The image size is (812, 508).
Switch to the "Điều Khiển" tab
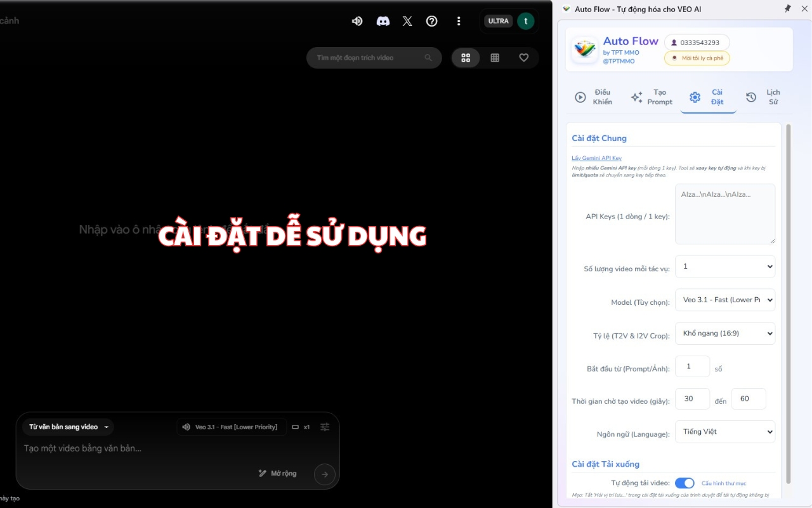594,97
